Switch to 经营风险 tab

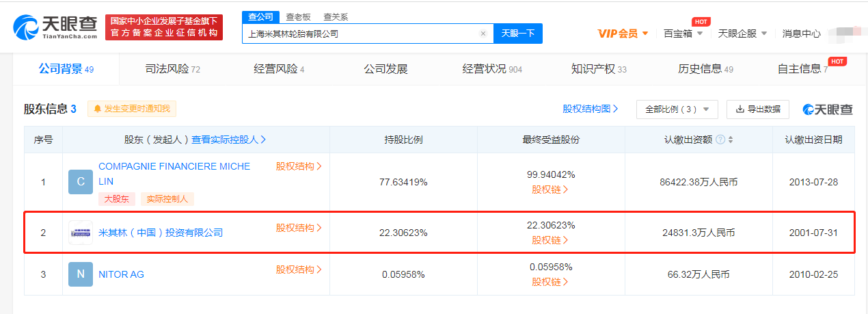click(x=279, y=68)
